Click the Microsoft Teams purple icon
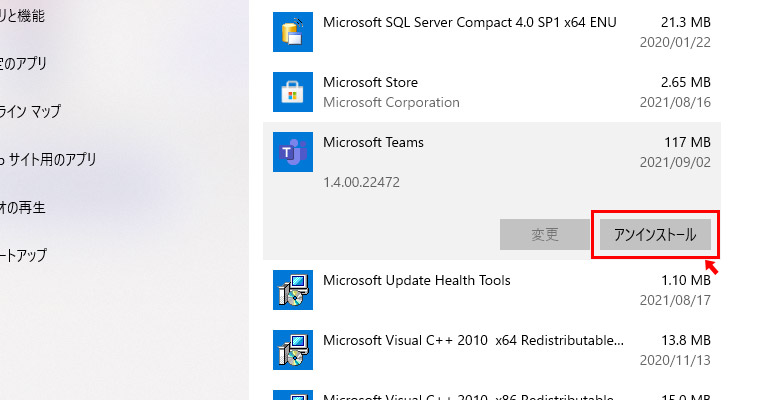 click(x=293, y=152)
